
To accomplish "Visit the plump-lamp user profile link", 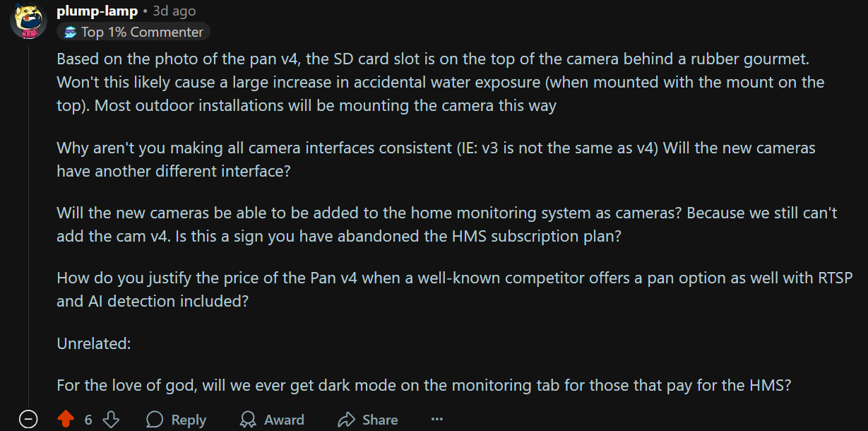I will click(97, 11).
